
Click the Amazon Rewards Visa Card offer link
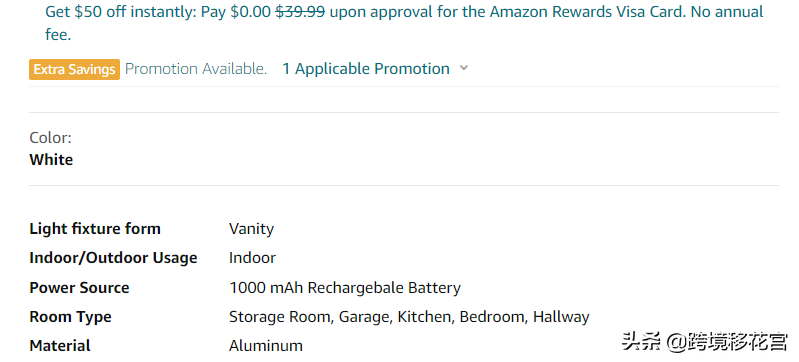[404, 23]
